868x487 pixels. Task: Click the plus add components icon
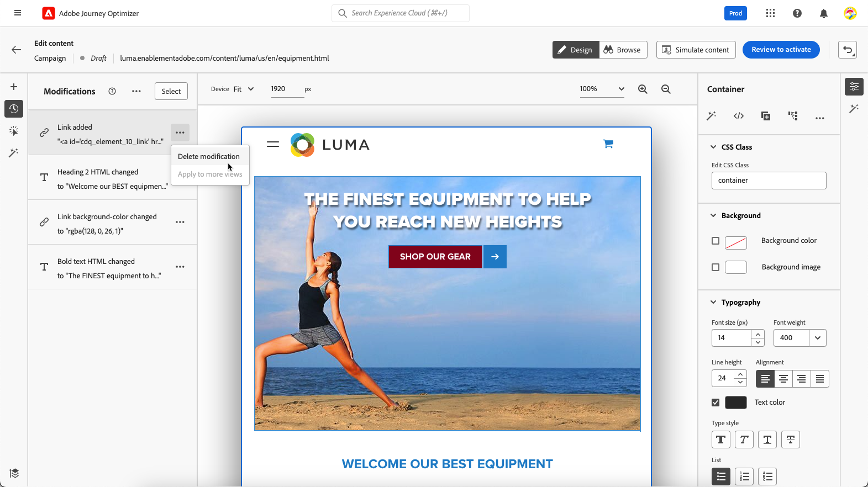pyautogui.click(x=14, y=87)
